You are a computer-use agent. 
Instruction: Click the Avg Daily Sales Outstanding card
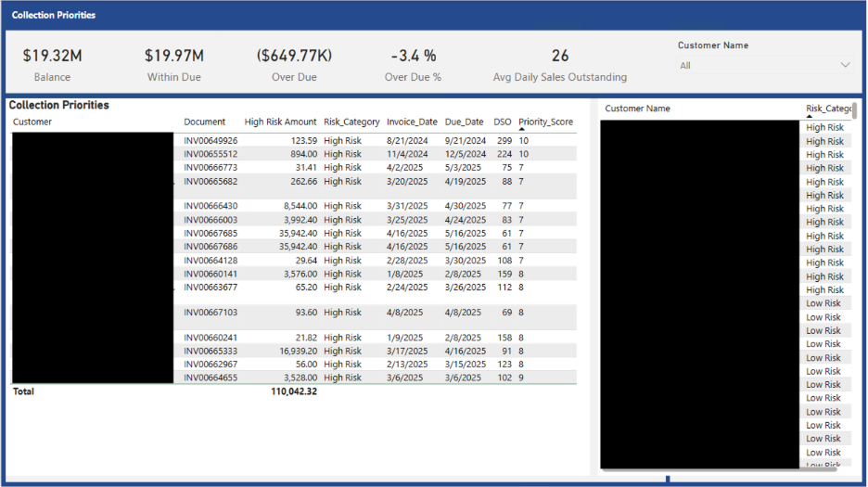[559, 64]
